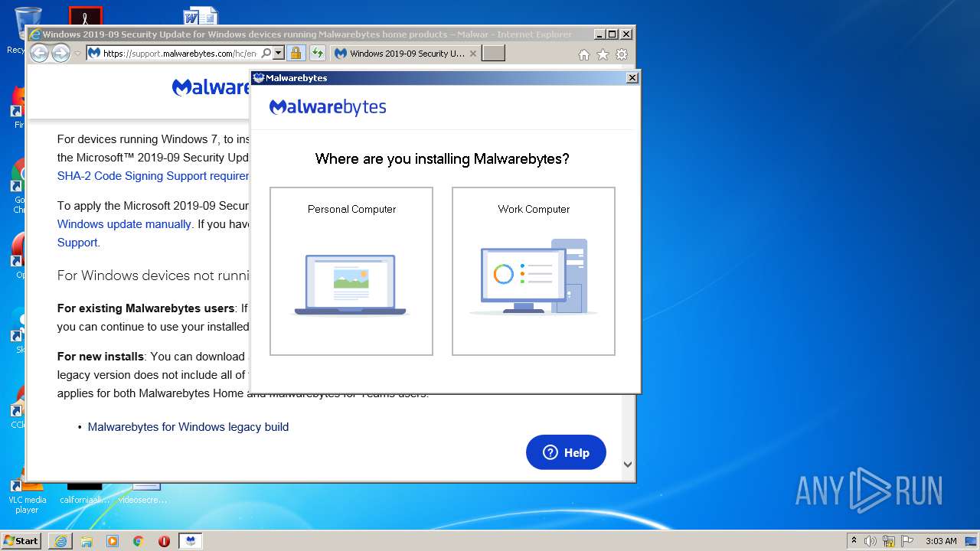This screenshot has width=980, height=551.
Task: Open the Windows Start menu
Action: (x=21, y=541)
